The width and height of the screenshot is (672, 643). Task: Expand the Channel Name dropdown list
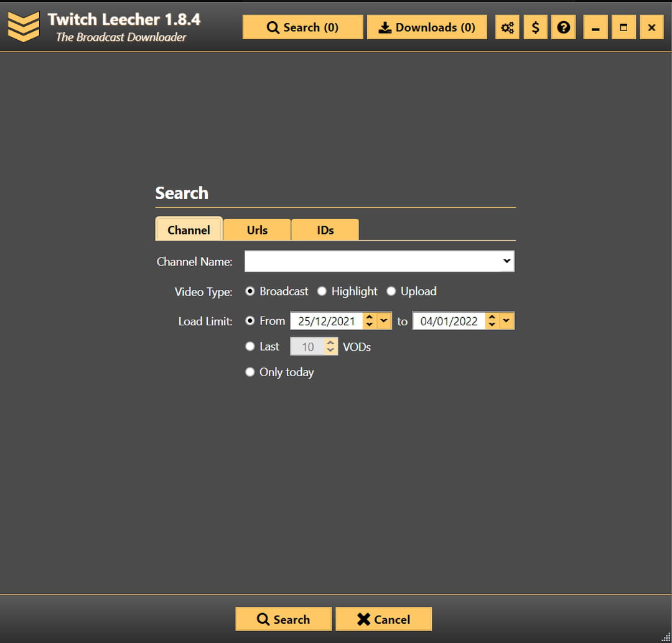pyautogui.click(x=506, y=261)
